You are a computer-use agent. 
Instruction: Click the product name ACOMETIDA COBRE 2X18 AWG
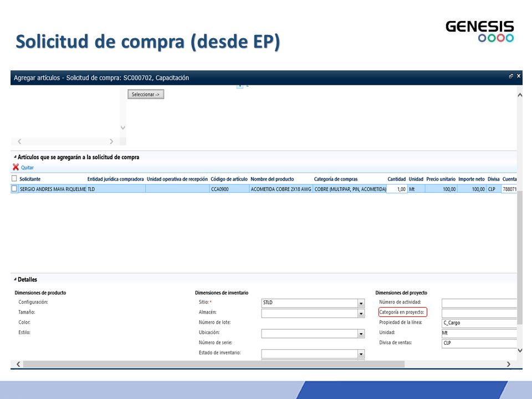coord(281,189)
